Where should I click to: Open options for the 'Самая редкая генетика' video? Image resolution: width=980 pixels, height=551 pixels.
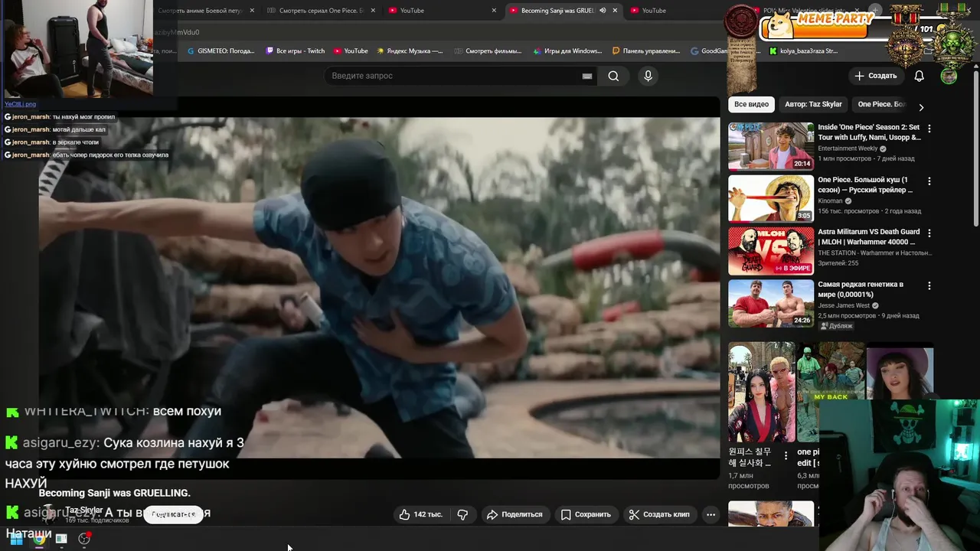click(x=929, y=285)
